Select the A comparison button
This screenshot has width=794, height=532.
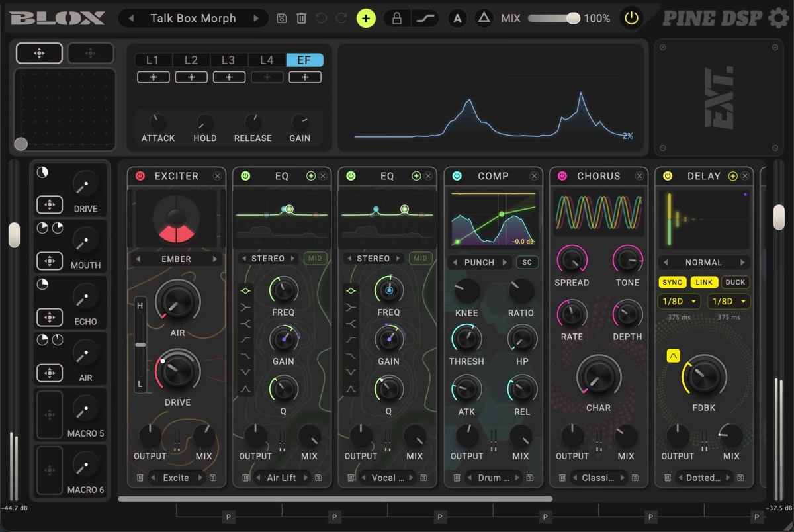coord(457,19)
